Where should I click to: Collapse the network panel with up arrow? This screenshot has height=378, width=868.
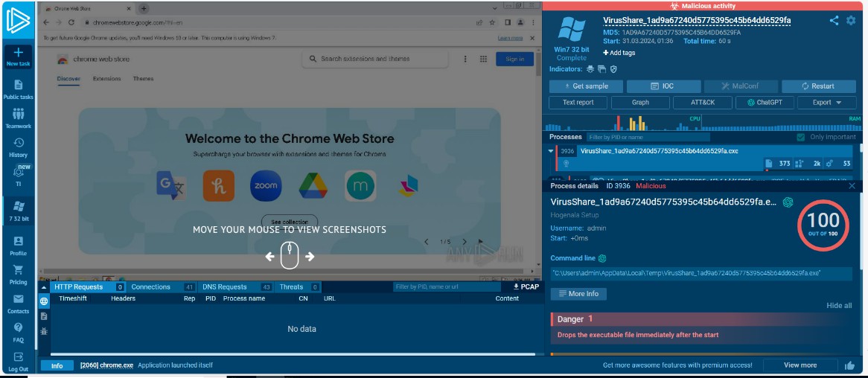[44, 287]
